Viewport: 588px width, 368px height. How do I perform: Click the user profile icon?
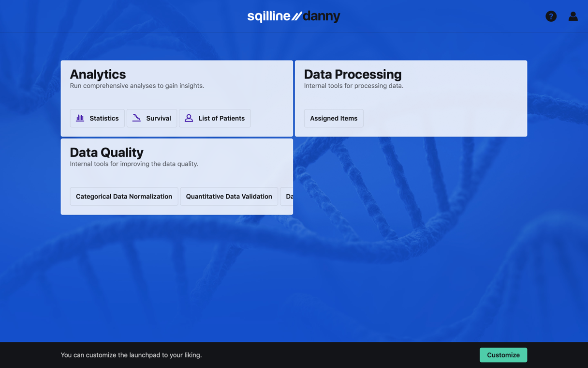[x=573, y=16]
